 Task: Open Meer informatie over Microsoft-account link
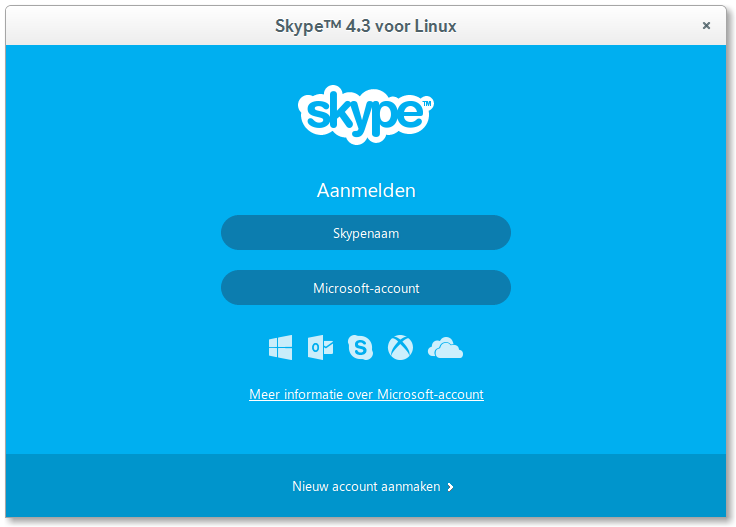pos(366,394)
